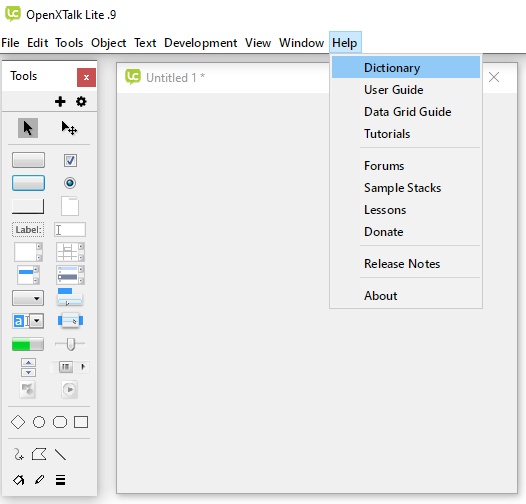Pick the text entry field control
Viewport: 526px width, 504px height.
tap(70, 230)
